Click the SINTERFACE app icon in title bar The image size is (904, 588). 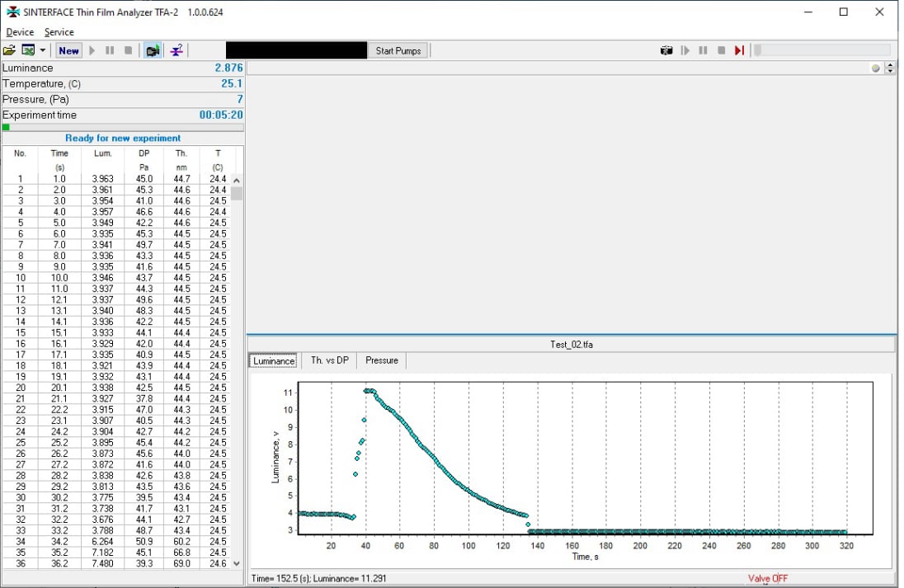(x=12, y=12)
